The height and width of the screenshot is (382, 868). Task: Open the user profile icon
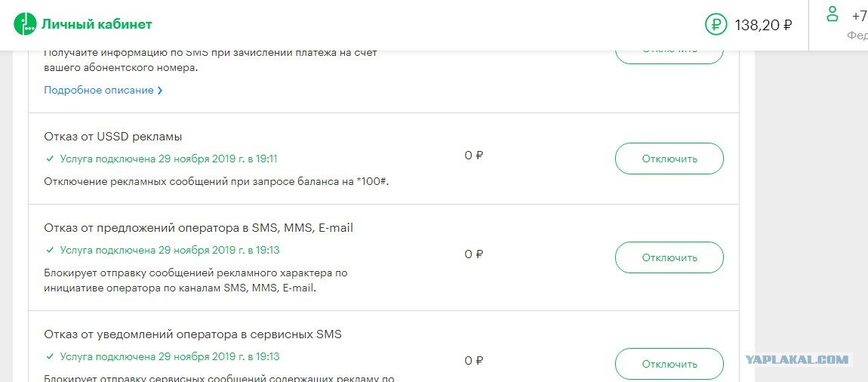[832, 14]
